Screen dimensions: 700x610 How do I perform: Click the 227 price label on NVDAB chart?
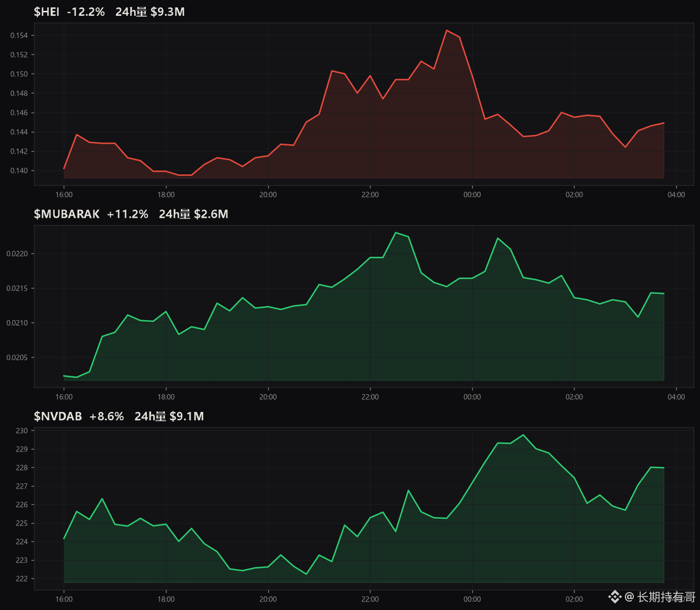22,487
